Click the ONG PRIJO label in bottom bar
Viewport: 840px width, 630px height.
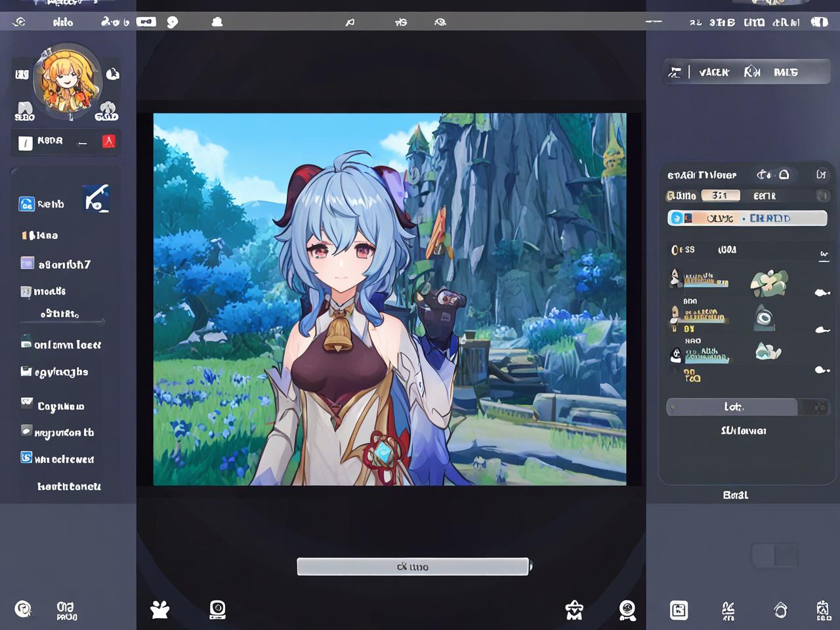(66, 610)
